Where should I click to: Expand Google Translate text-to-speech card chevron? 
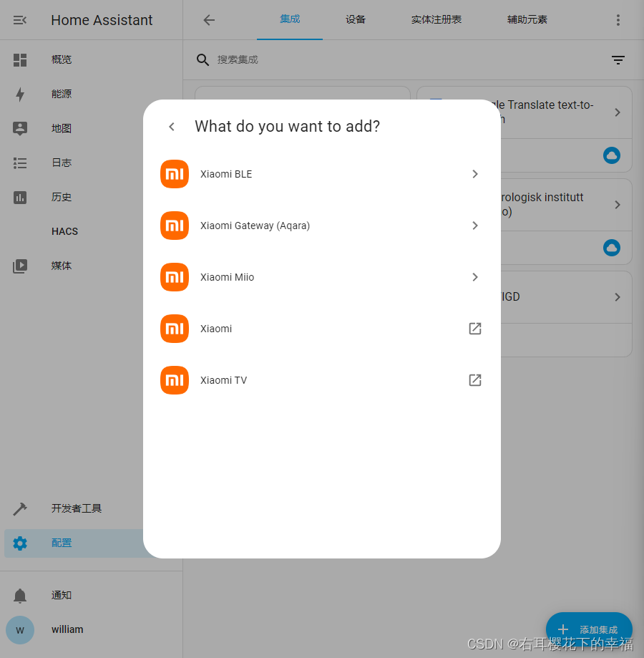pyautogui.click(x=617, y=112)
